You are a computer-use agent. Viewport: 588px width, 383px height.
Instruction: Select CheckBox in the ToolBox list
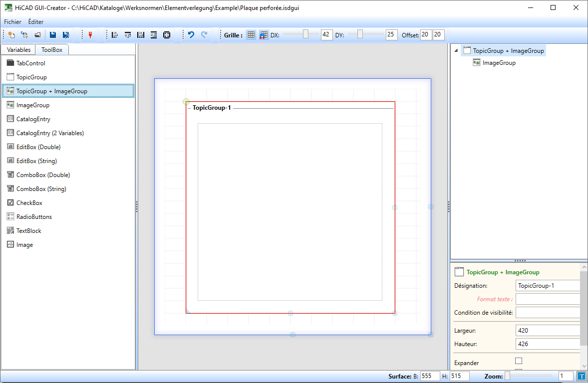tap(29, 203)
